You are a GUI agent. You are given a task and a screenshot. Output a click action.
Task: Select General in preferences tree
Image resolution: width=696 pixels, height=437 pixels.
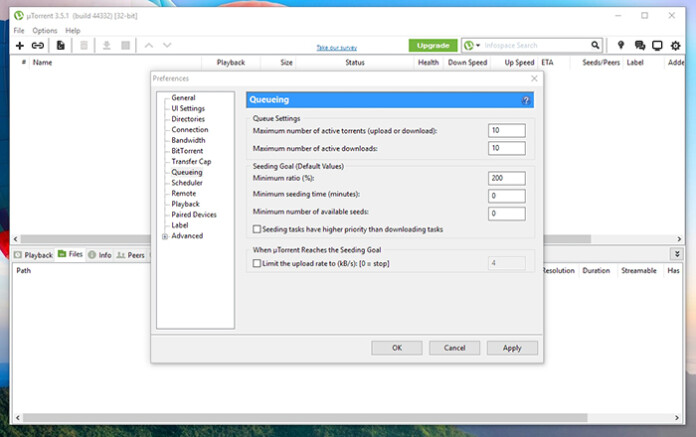pos(183,98)
